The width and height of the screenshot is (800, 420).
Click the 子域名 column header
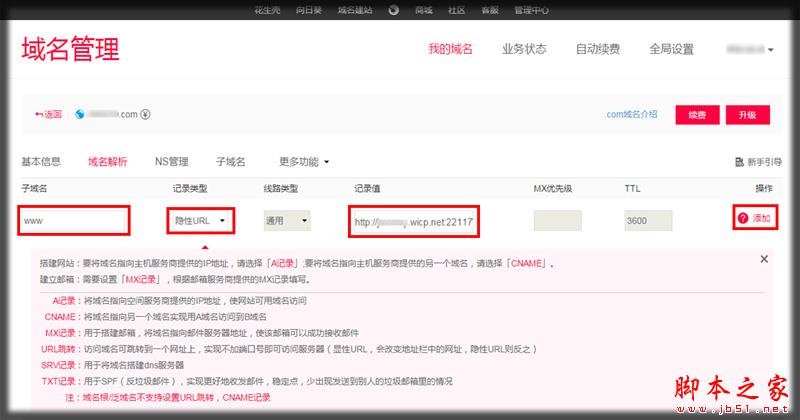click(x=34, y=188)
